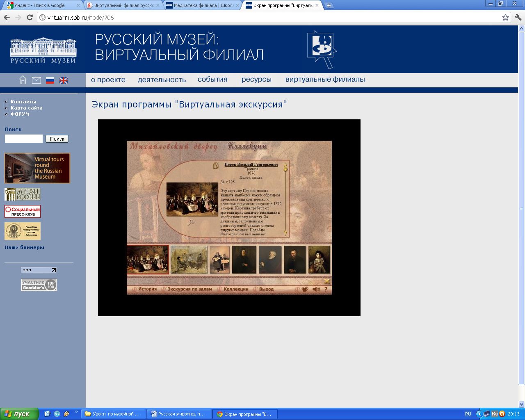Select the monks' feast painting thumbnail
Viewport: 525px width, 420px height.
click(148, 260)
